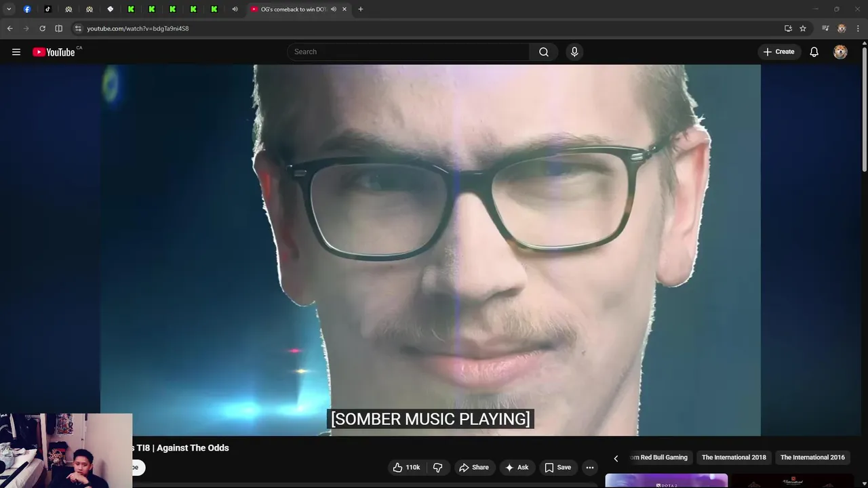Filter by The International 2016 chip

click(x=812, y=457)
